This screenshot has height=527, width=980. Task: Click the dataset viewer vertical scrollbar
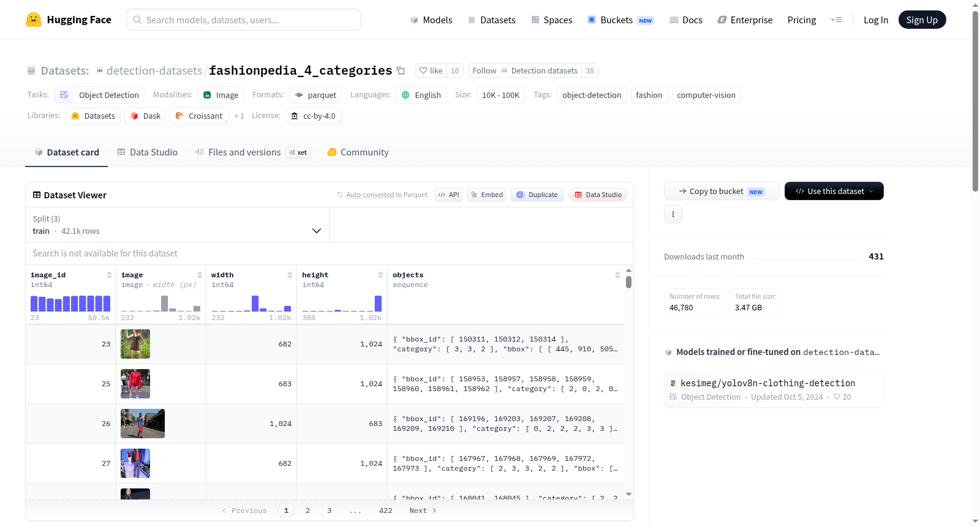628,282
